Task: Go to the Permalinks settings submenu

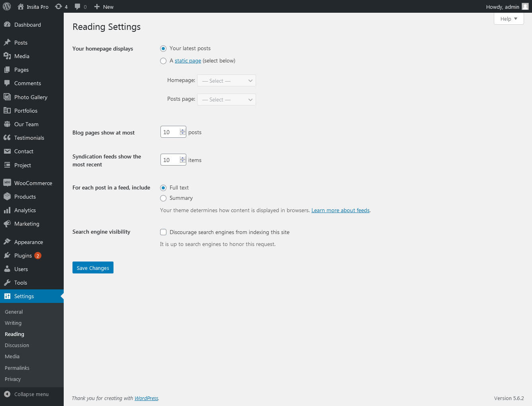Action: coord(17,368)
